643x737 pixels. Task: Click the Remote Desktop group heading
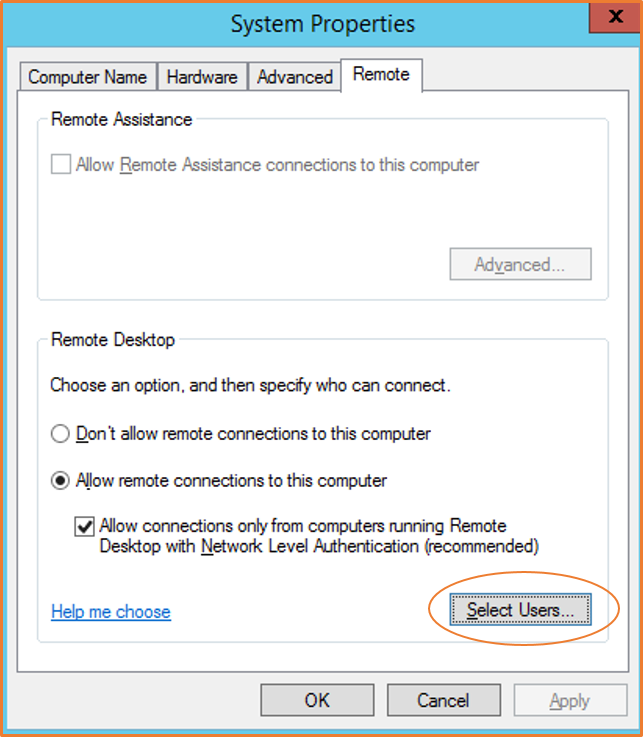pyautogui.click(x=113, y=340)
